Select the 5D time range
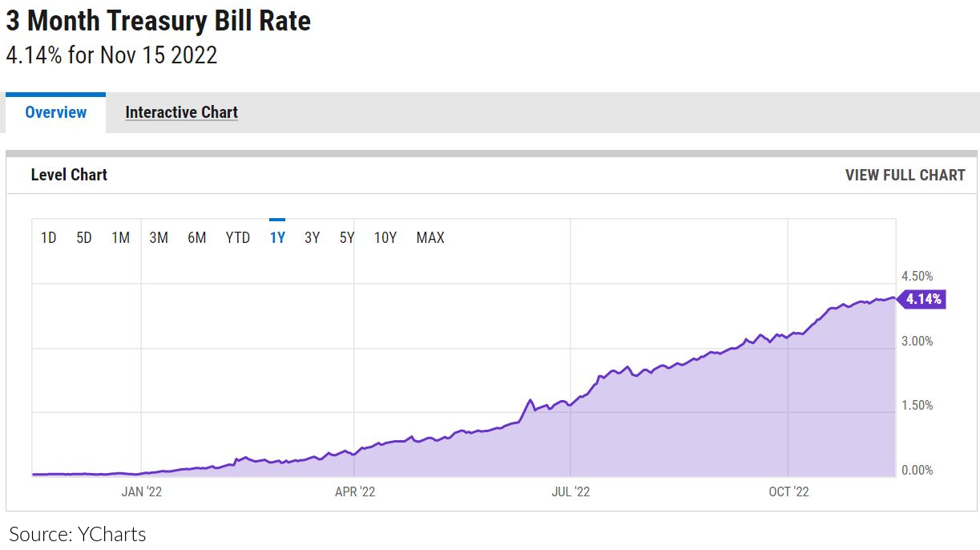 (84, 237)
